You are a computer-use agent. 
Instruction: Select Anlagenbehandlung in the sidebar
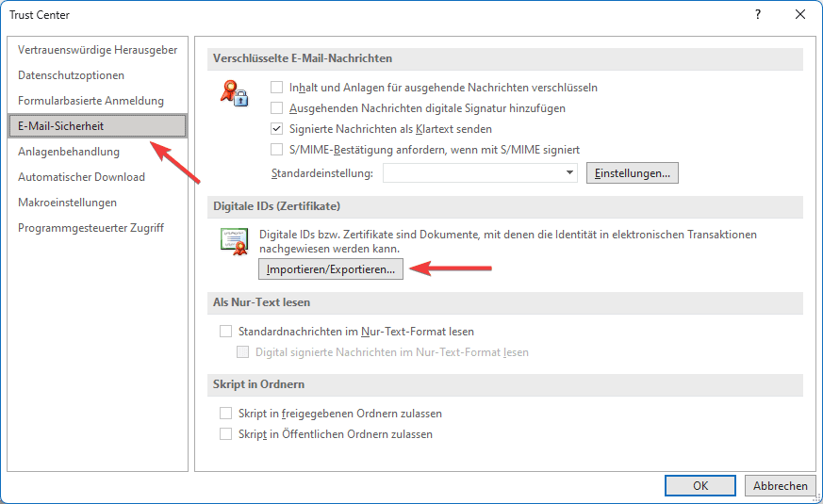[x=69, y=152]
